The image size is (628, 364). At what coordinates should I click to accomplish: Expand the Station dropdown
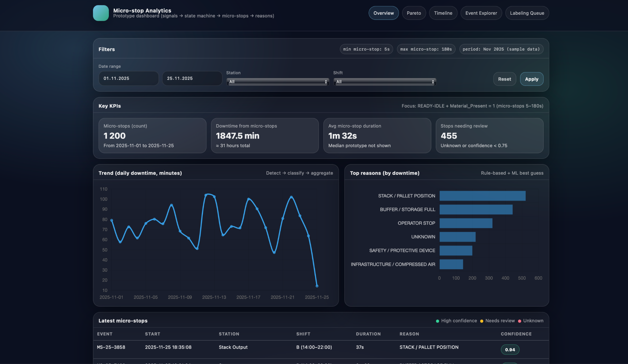point(278,82)
